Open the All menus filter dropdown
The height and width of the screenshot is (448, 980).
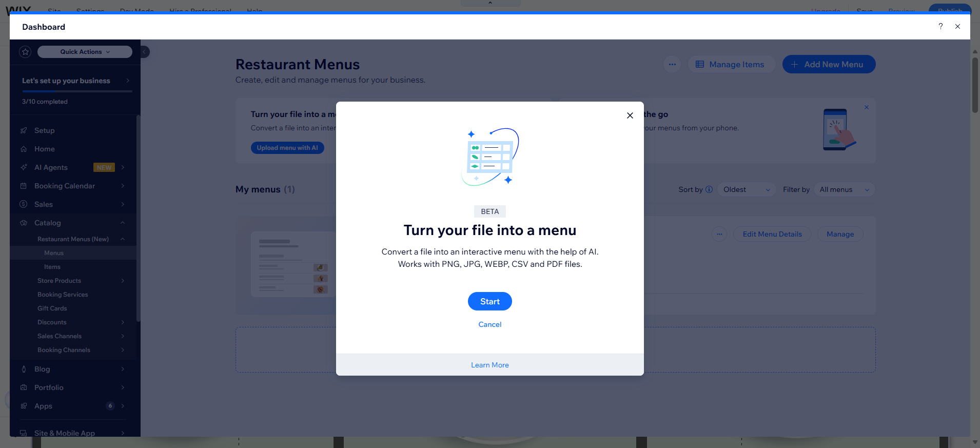(844, 189)
